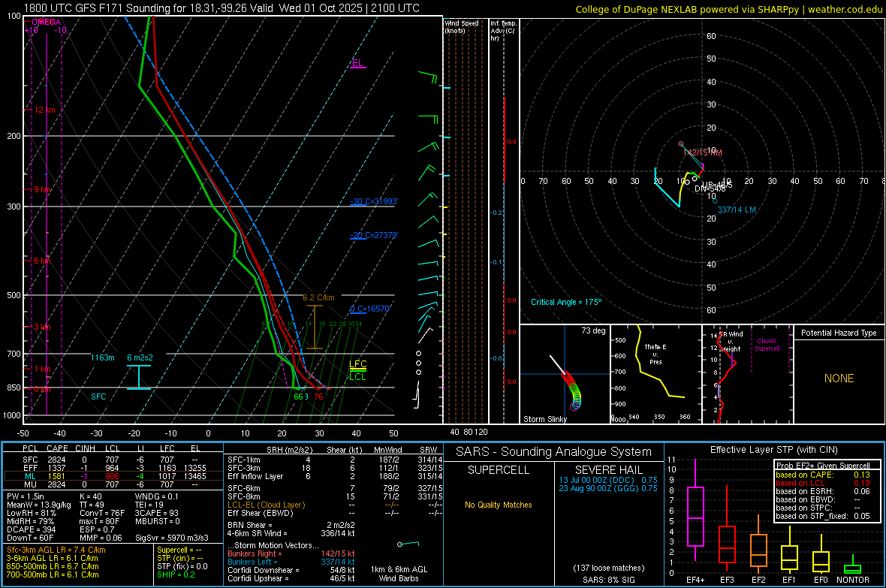Click the '6.2 C/km' lapse rate label
Image resolution: width=886 pixels, height=588 pixels.
tap(318, 297)
